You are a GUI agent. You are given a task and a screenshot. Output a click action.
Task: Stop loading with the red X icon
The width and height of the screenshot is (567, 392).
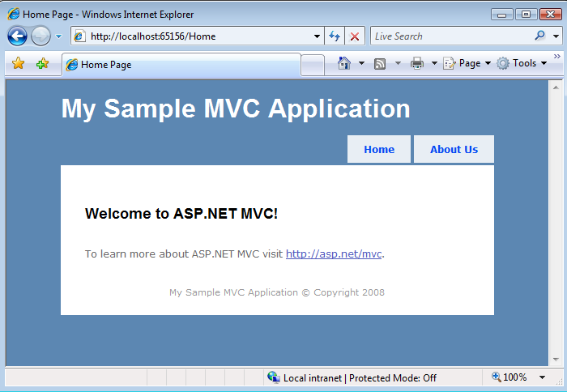[355, 36]
